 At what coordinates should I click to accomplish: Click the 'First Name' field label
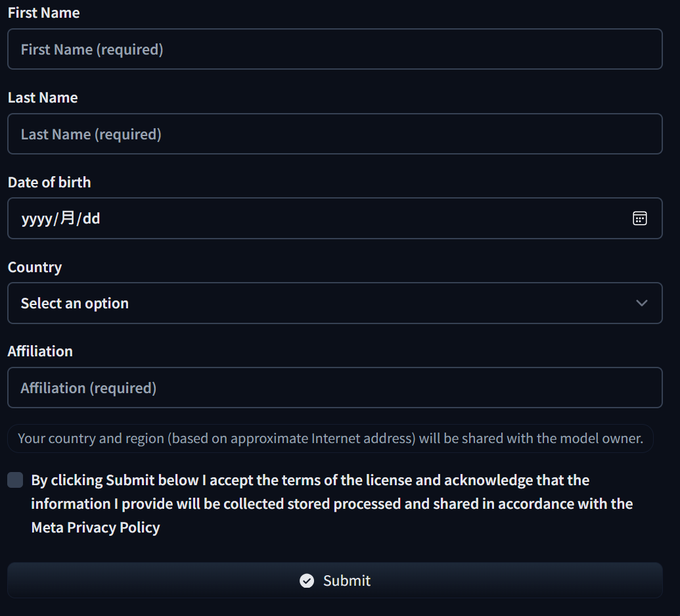(x=44, y=12)
